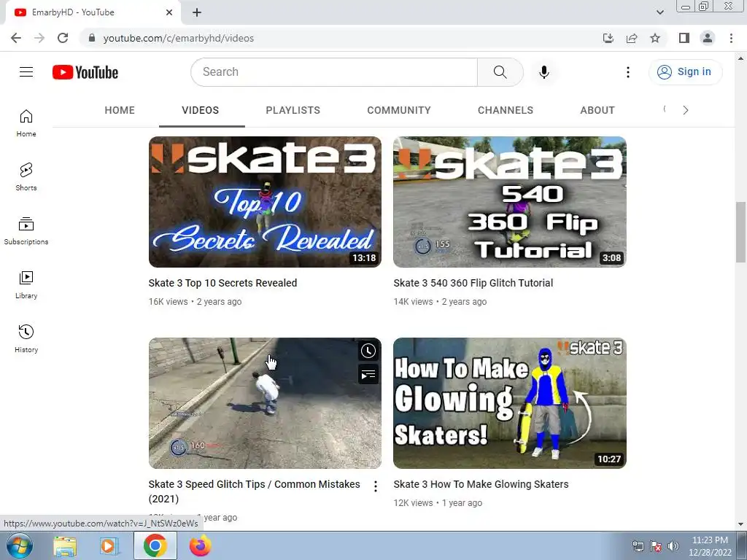Click the scrollbar down arrow
Image resolution: width=747 pixels, height=560 pixels.
pyautogui.click(x=740, y=524)
